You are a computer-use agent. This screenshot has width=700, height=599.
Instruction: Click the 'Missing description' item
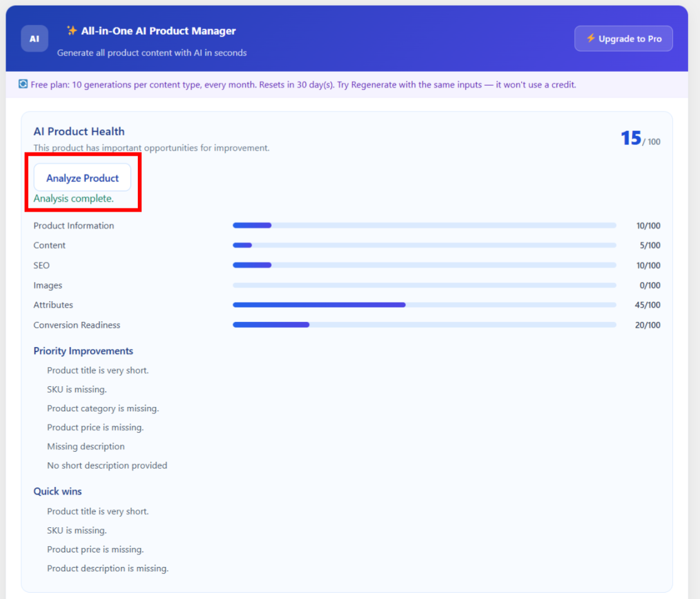pos(86,446)
